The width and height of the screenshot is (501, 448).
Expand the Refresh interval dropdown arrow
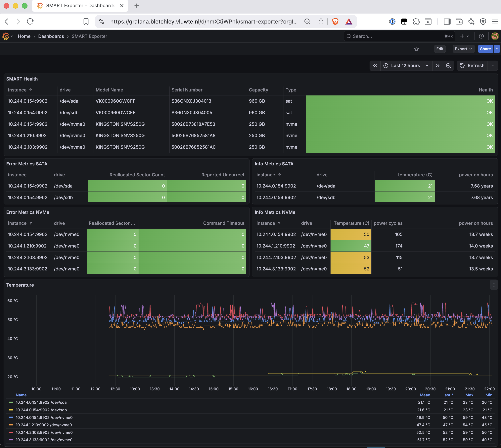492,66
